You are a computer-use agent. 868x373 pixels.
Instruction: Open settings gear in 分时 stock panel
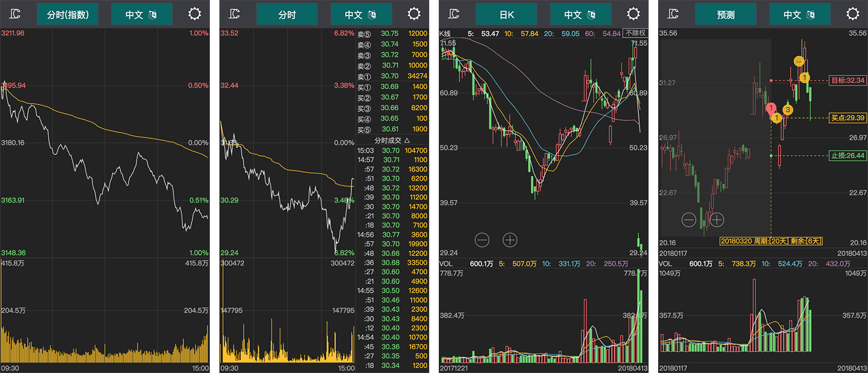[x=414, y=14]
